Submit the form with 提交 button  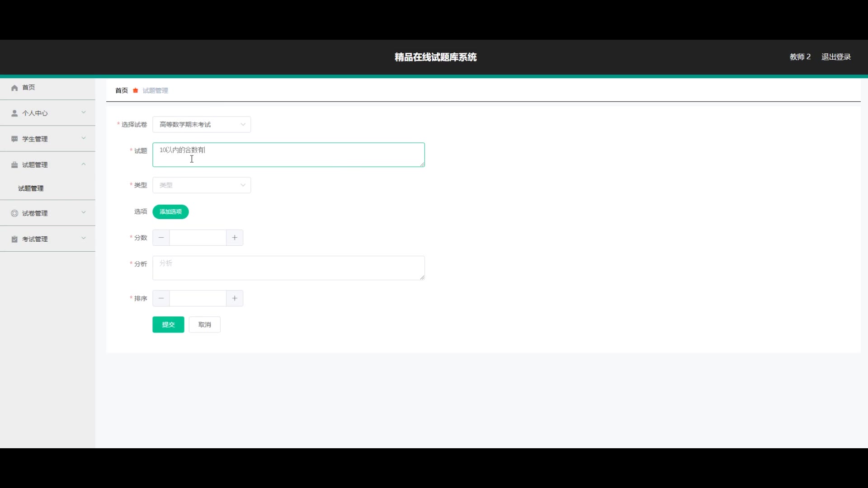168,324
